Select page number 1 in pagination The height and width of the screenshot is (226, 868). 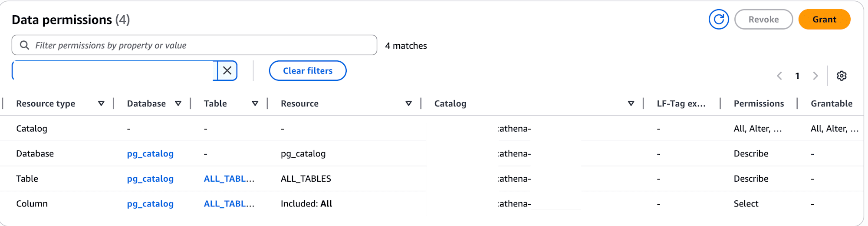pyautogui.click(x=797, y=76)
